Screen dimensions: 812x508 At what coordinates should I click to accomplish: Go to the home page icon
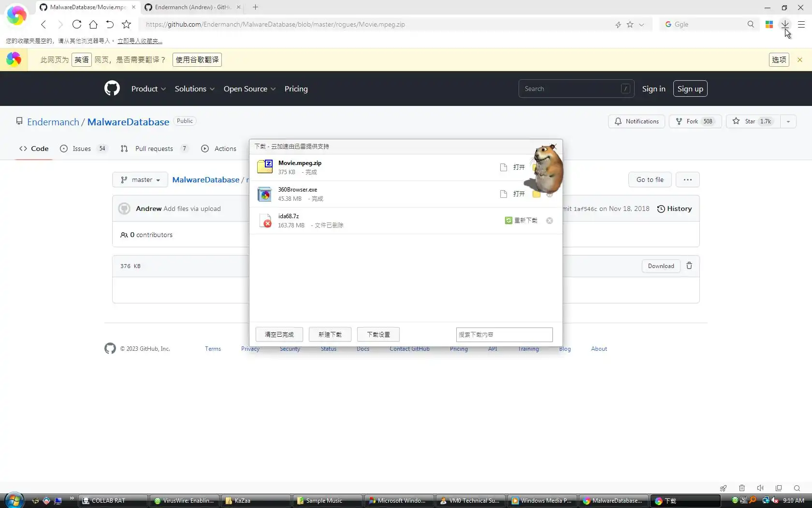click(93, 24)
